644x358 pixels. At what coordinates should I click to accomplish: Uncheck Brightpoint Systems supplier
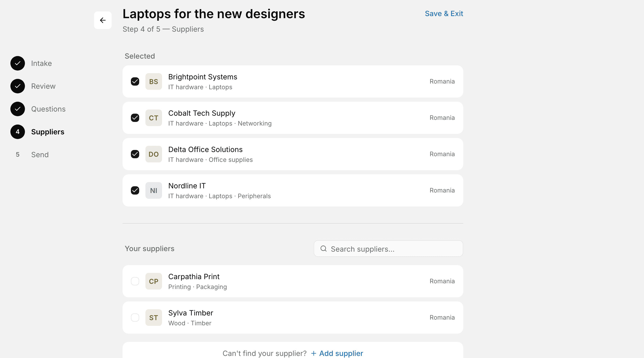[135, 81]
